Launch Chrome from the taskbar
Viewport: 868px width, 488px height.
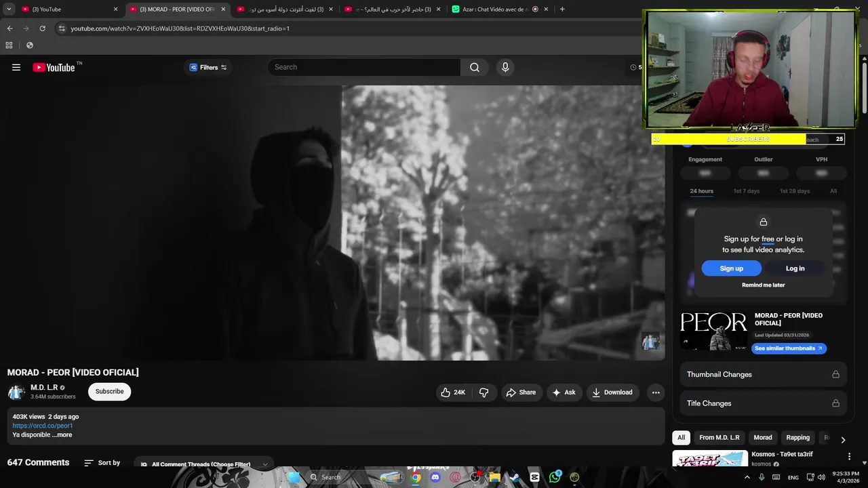tap(416, 477)
